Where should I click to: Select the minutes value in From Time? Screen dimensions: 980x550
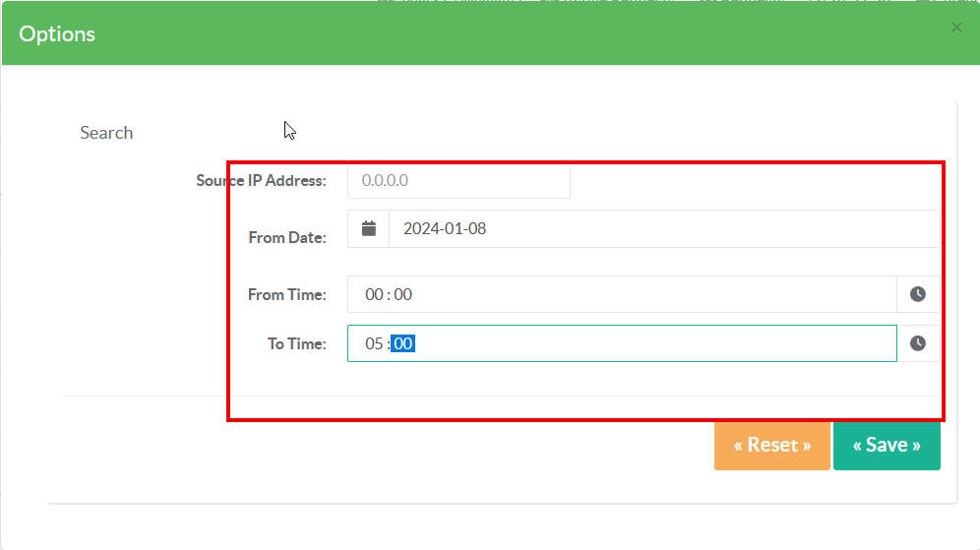pyautogui.click(x=403, y=294)
